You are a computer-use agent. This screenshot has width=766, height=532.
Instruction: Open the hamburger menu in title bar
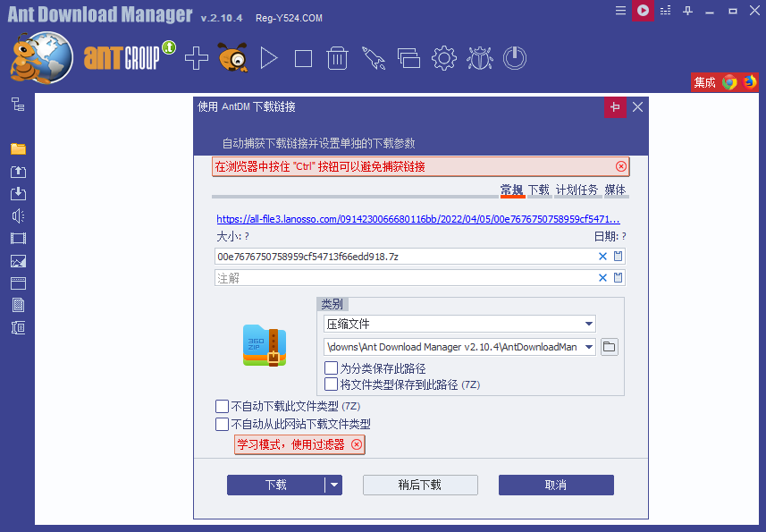(620, 10)
